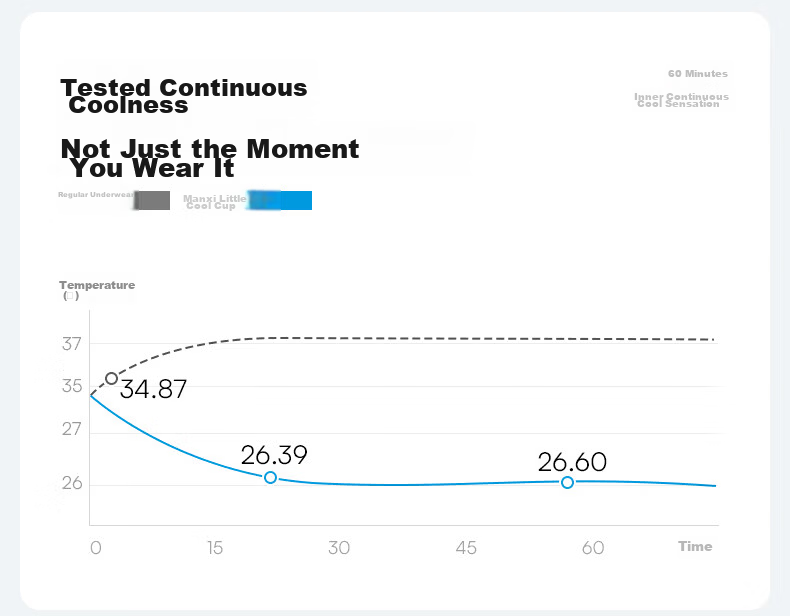Click the Inner Continuous Cool Sensation label
The image size is (790, 616).
681,100
